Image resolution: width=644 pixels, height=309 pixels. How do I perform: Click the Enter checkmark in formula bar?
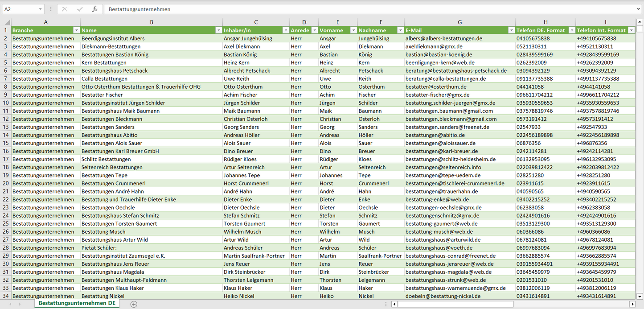(x=80, y=9)
